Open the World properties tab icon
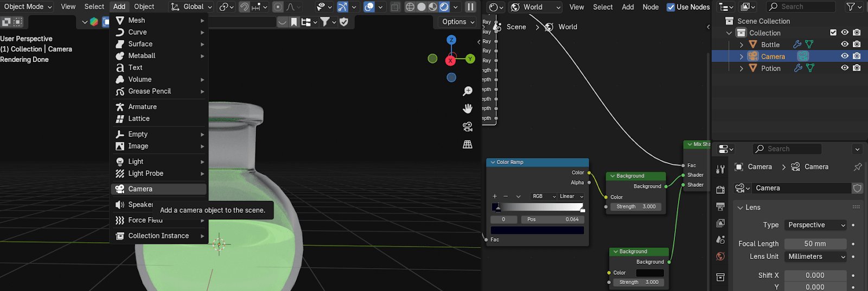The image size is (868, 291). click(x=720, y=256)
